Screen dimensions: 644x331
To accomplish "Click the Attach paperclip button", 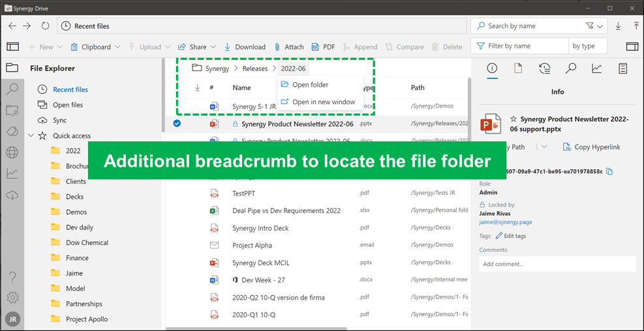I will (x=289, y=47).
